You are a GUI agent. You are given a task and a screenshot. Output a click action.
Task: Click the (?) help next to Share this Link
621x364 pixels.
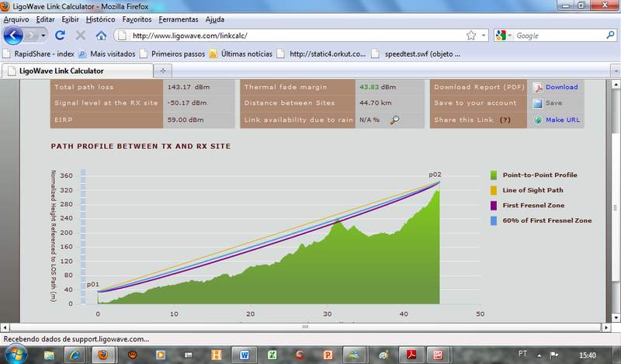[505, 120]
